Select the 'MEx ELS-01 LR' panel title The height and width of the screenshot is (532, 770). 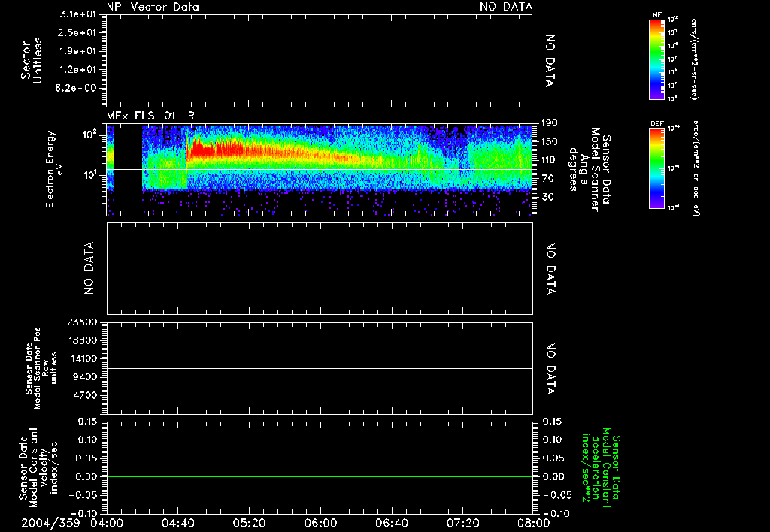150,116
